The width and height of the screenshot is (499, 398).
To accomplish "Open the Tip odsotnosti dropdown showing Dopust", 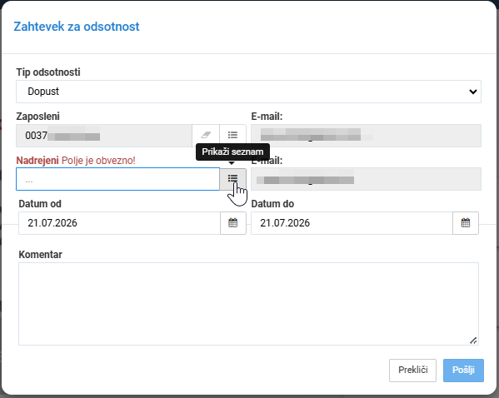I will (249, 91).
